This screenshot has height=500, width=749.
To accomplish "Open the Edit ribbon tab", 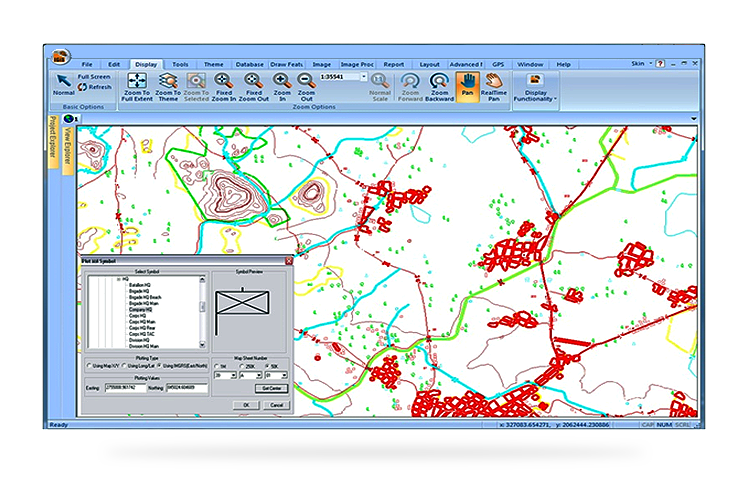I will click(114, 64).
